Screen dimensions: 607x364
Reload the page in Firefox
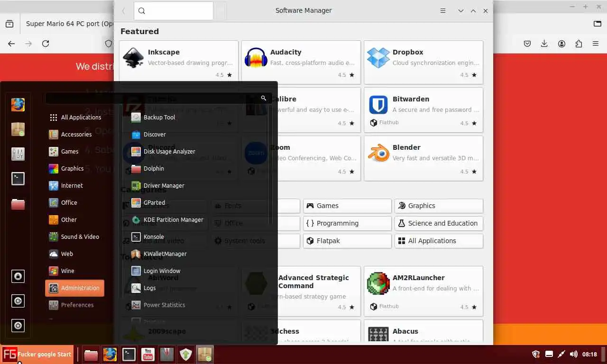(x=46, y=44)
